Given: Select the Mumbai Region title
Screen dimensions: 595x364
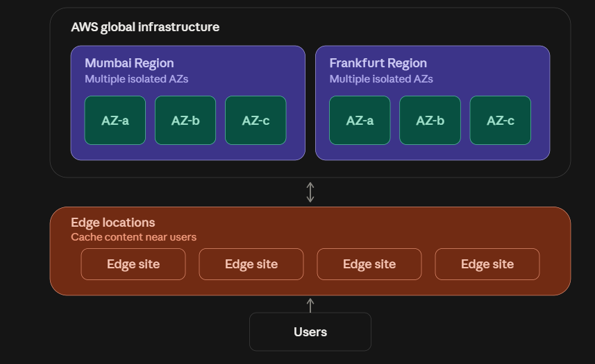Looking at the screenshot, I should click(x=129, y=63).
